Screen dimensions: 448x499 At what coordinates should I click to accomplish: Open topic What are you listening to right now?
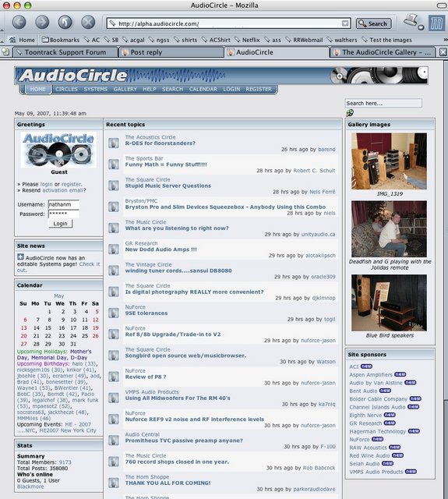[177, 228]
